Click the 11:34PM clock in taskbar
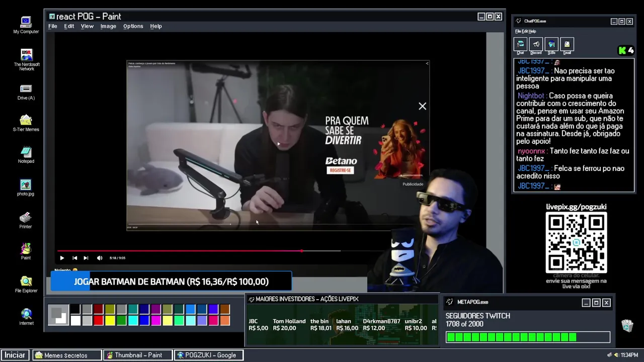Image resolution: width=644 pixels, height=362 pixels. click(629, 355)
